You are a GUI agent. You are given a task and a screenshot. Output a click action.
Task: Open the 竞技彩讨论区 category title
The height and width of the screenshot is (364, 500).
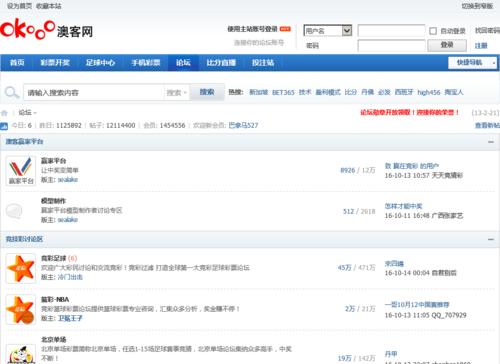(24, 239)
